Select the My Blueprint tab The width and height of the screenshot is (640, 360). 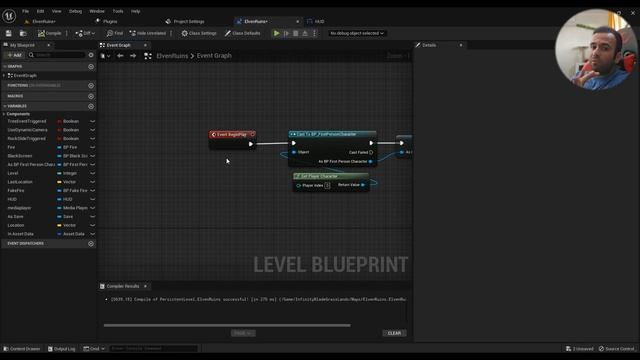coord(22,45)
